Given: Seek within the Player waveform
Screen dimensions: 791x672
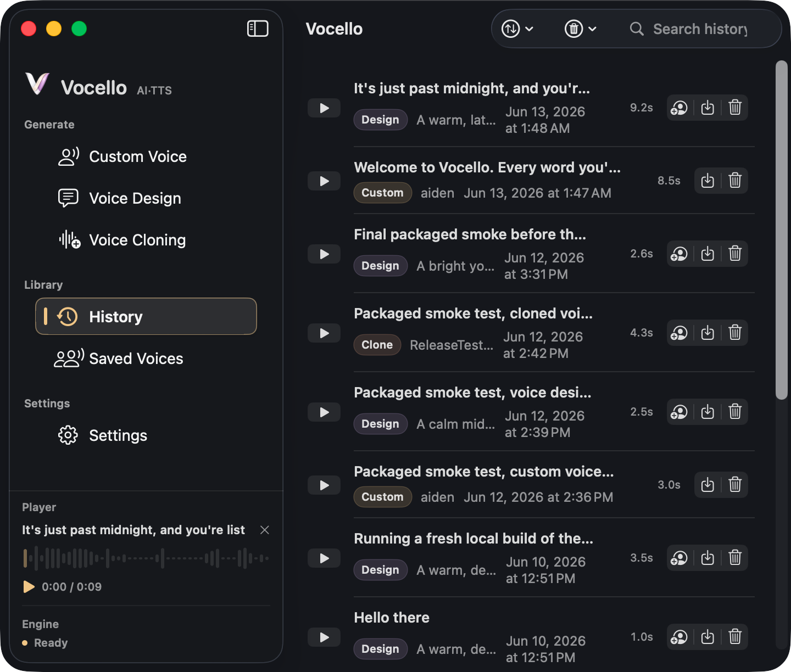Looking at the screenshot, I should point(146,558).
